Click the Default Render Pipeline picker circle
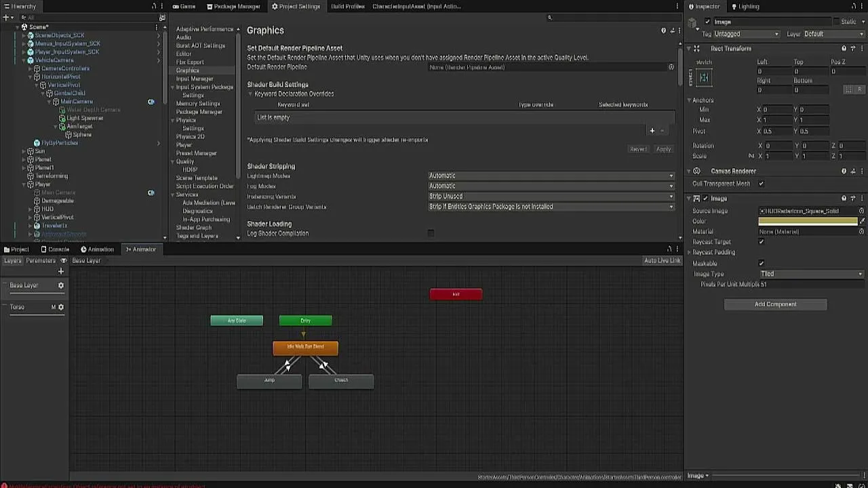Screen dimensions: 868x488 tap(671, 67)
